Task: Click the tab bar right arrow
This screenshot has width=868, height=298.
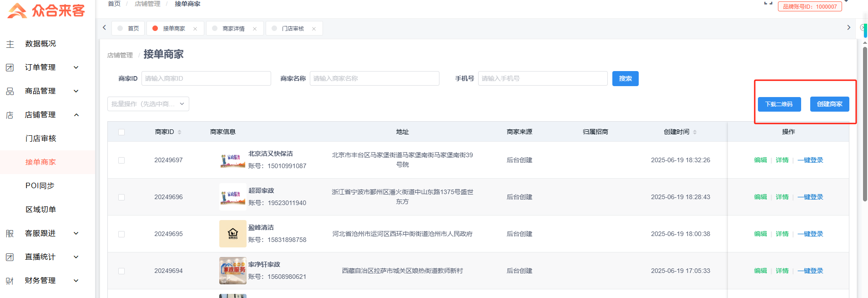Action: 848,28
